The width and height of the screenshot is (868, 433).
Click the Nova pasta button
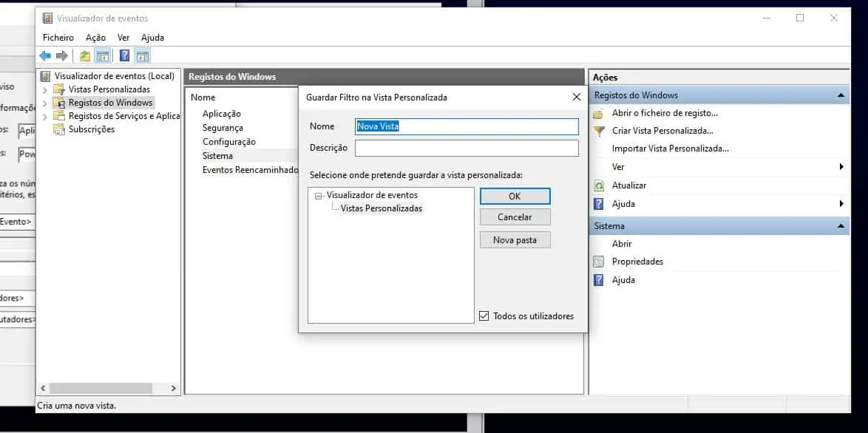515,240
